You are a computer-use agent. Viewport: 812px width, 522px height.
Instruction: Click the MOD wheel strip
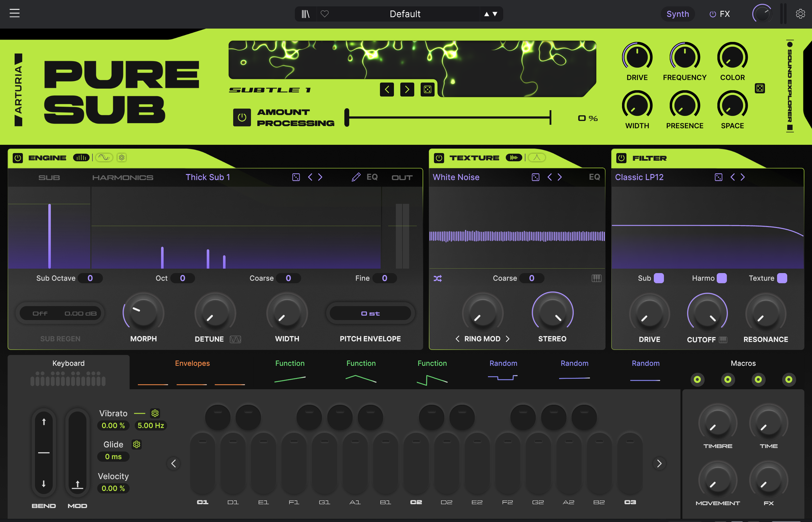[x=77, y=453]
